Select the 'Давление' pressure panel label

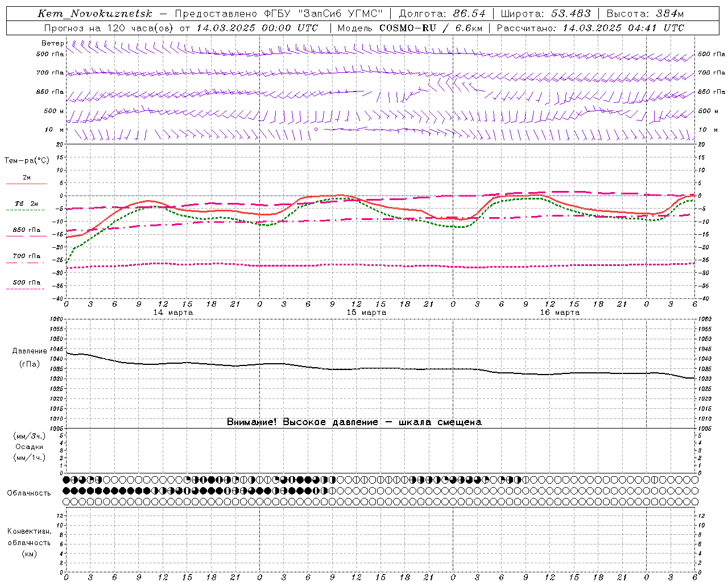tap(30, 351)
